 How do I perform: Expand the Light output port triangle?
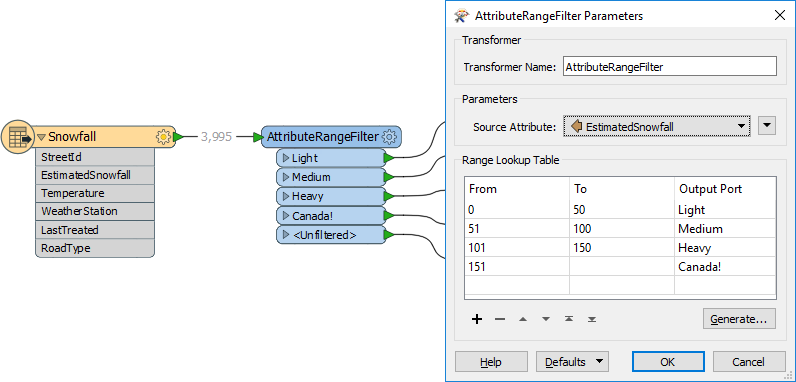[286, 158]
